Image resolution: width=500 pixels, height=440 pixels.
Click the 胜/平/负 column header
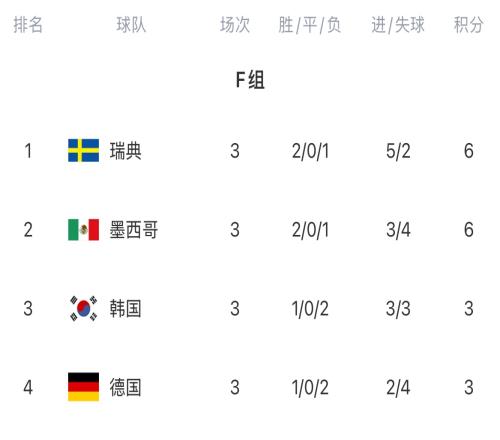tap(310, 25)
